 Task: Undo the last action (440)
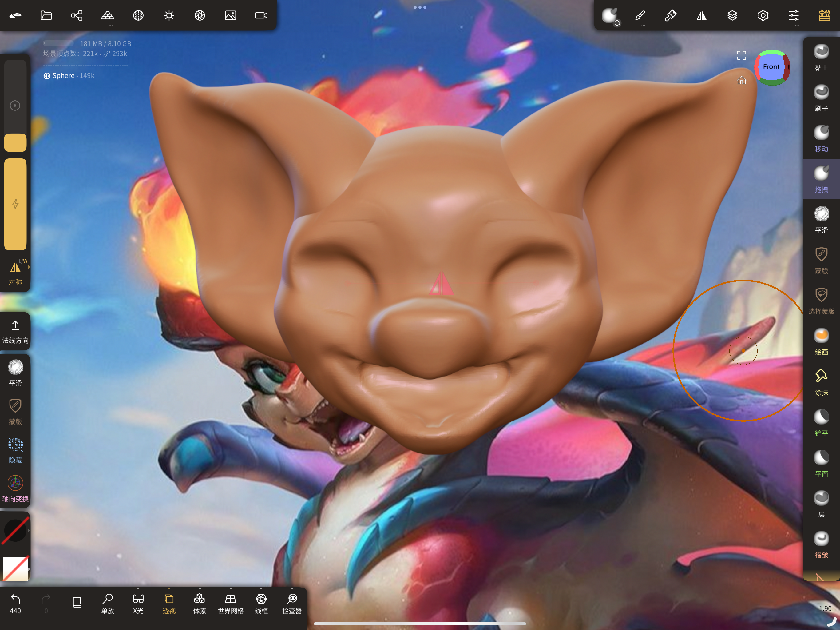click(x=15, y=604)
